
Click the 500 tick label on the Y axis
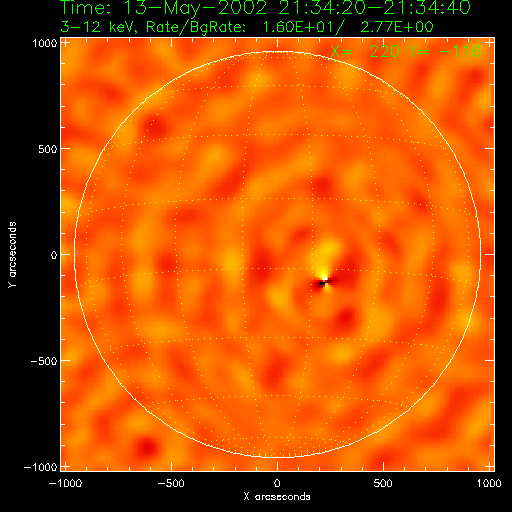pos(48,149)
